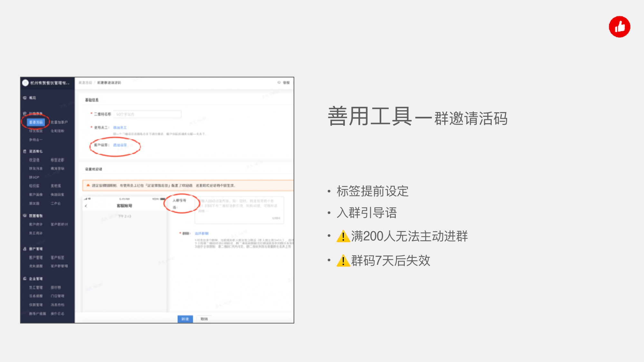
Task: Open 快捷回复 in the sidebar
Action: [x=57, y=195]
